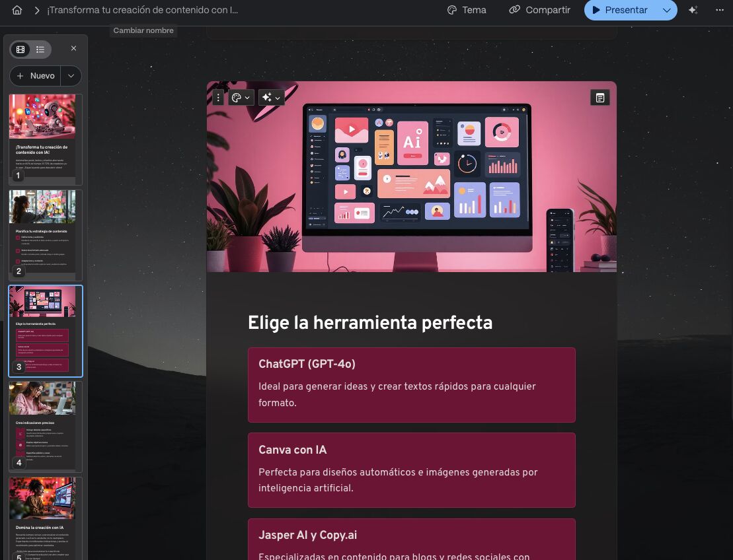
Task: Open the AI sparkle icon in top bar
Action: pos(693,10)
